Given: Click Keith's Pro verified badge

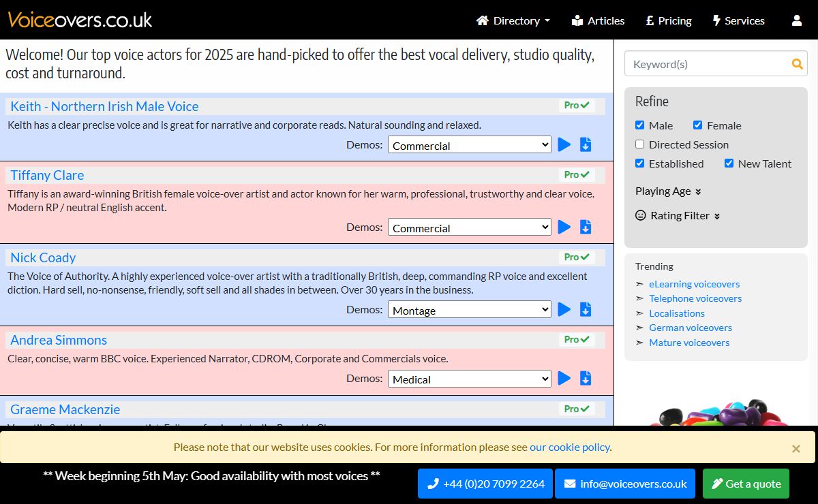Looking at the screenshot, I should (577, 106).
